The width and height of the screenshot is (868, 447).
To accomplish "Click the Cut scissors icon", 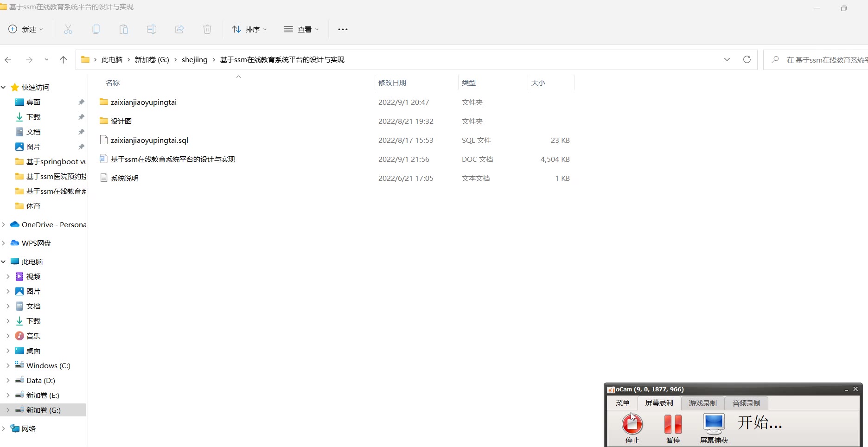I will (x=68, y=29).
